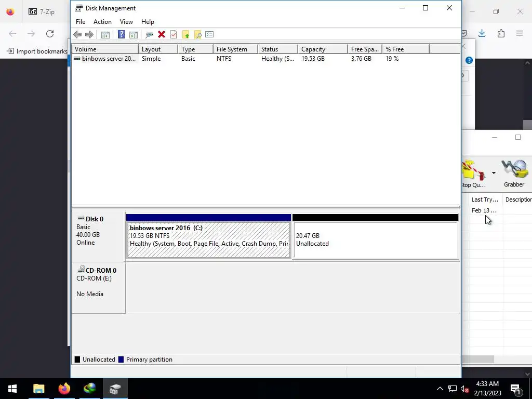Sort by the Free Space column header
Image resolution: width=532 pixels, height=399 pixels.
point(365,49)
